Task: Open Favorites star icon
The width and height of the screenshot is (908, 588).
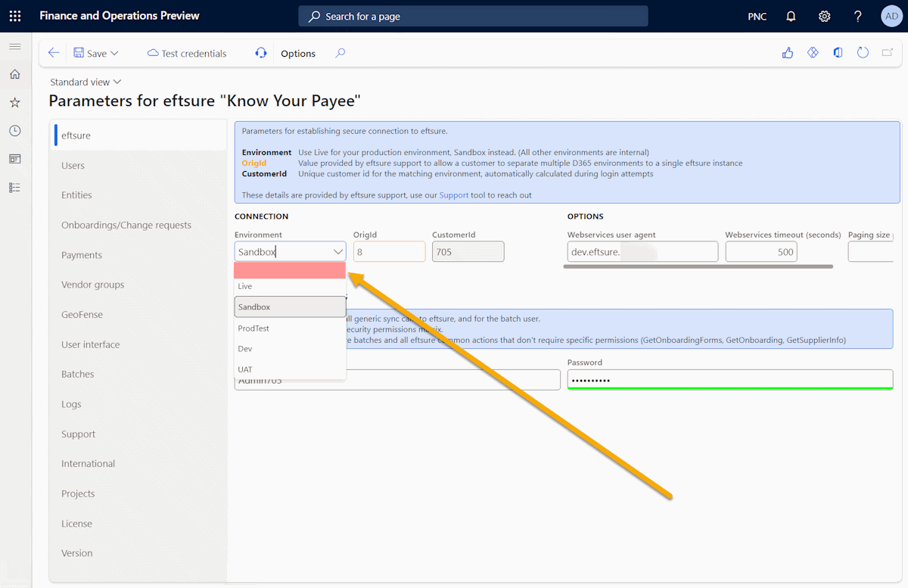Action: click(14, 102)
